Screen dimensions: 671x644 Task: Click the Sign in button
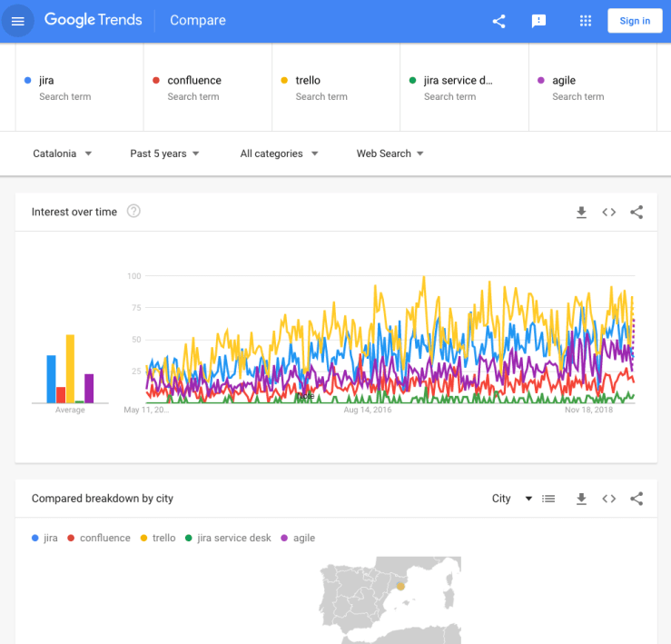635,21
